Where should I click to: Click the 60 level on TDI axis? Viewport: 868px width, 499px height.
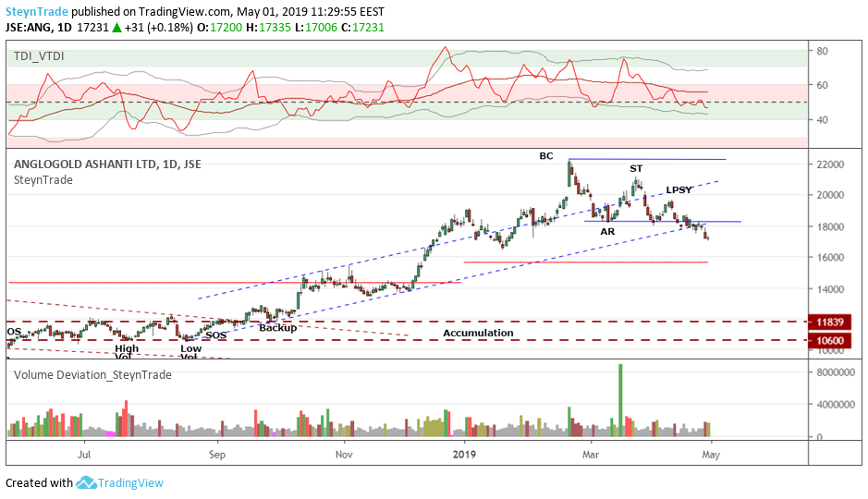point(822,86)
